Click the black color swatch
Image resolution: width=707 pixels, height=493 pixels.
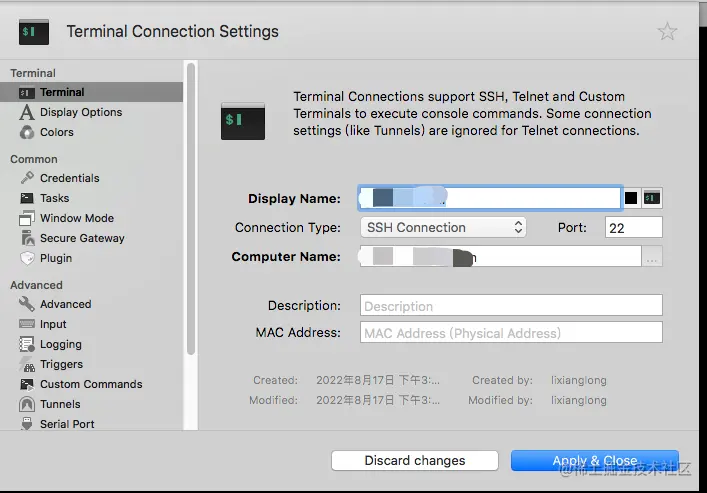tap(631, 198)
